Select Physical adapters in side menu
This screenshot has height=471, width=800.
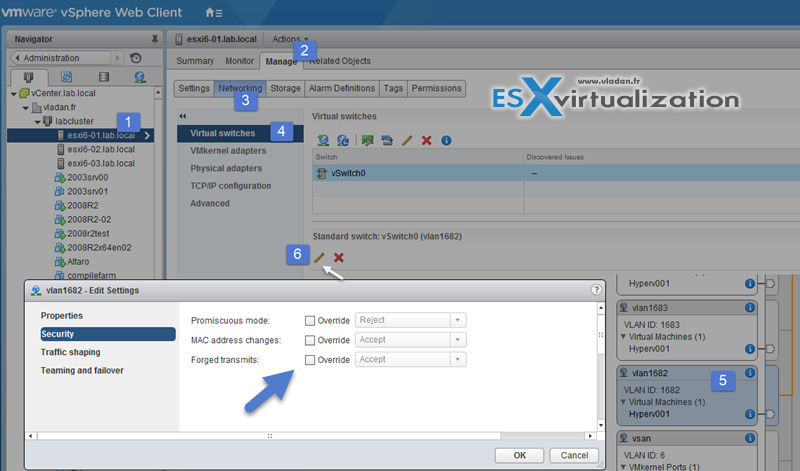226,168
